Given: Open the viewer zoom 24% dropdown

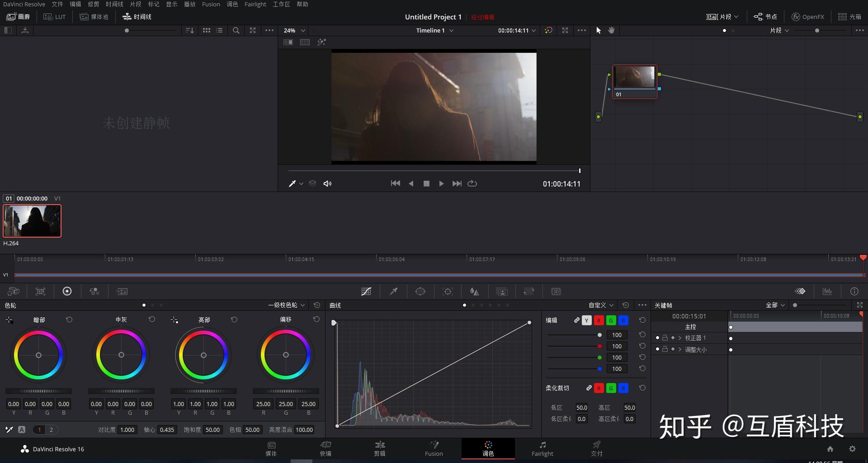Looking at the screenshot, I should [x=294, y=30].
